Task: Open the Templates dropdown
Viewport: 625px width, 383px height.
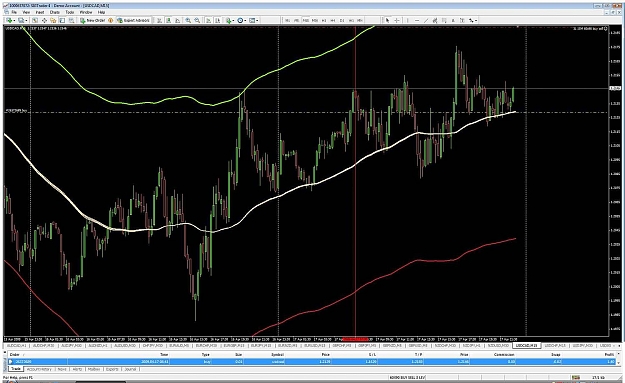Action: [254, 20]
